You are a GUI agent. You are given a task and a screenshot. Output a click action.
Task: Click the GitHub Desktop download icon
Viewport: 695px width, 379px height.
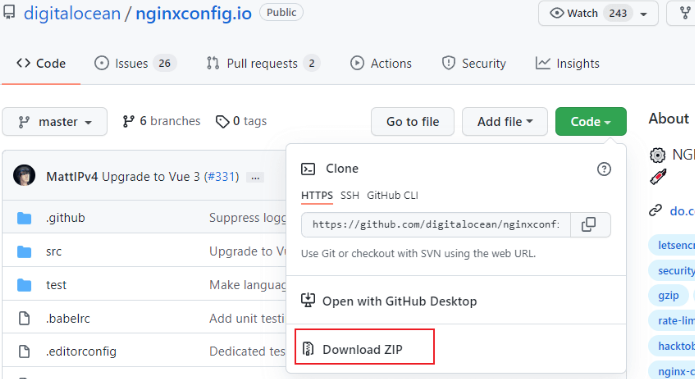pos(308,300)
